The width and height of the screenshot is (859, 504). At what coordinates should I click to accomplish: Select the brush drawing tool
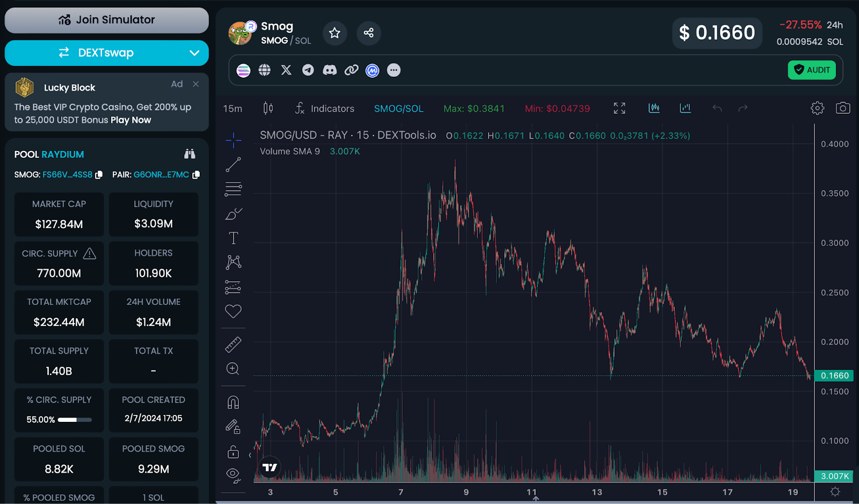point(233,214)
